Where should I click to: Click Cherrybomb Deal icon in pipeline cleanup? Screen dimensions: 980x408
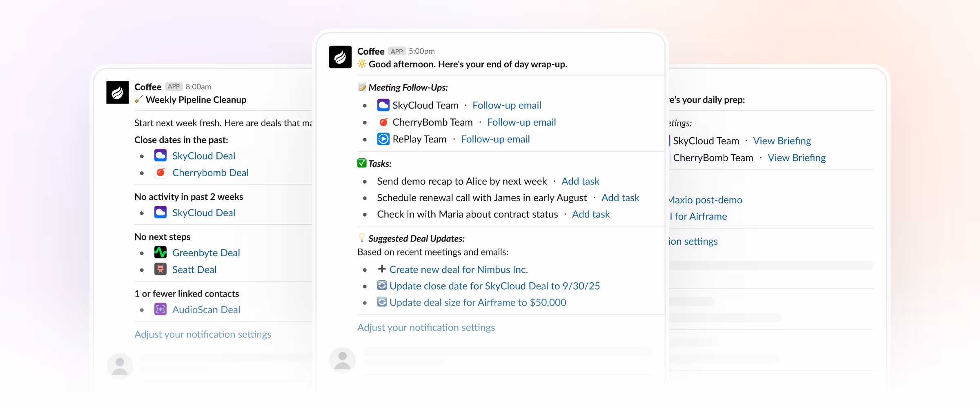[160, 172]
